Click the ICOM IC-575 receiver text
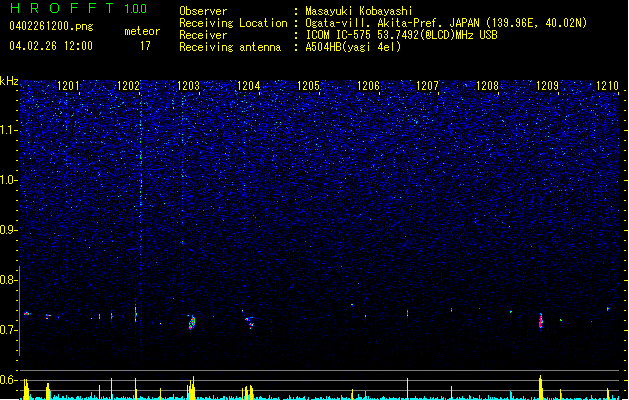Screen dimensions: 629x400 click(402, 35)
